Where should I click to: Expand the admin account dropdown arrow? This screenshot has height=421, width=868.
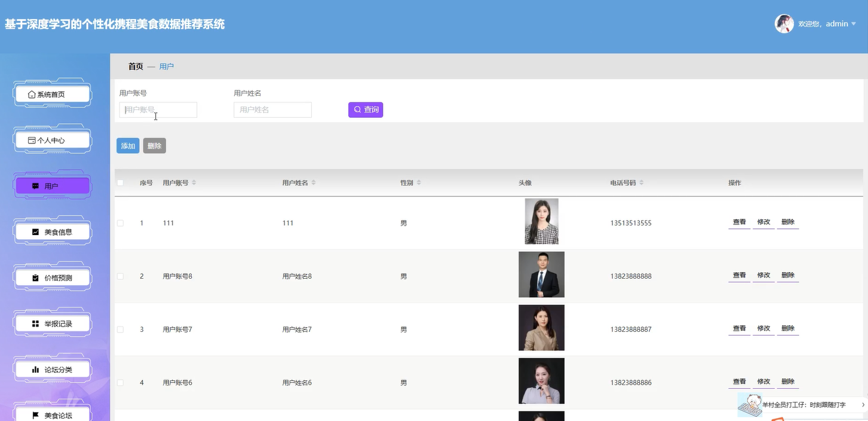coord(854,24)
